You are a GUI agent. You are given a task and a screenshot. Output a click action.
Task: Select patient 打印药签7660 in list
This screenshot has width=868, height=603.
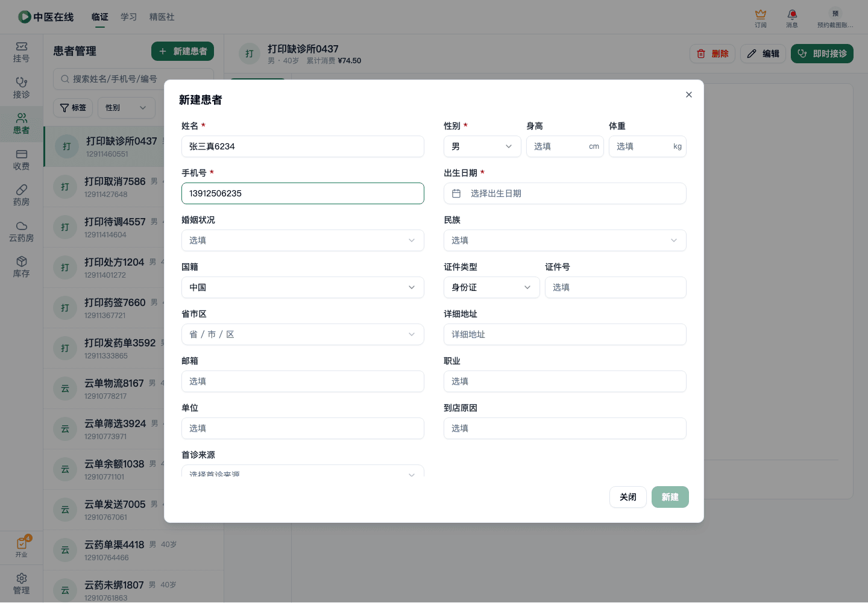104,308
